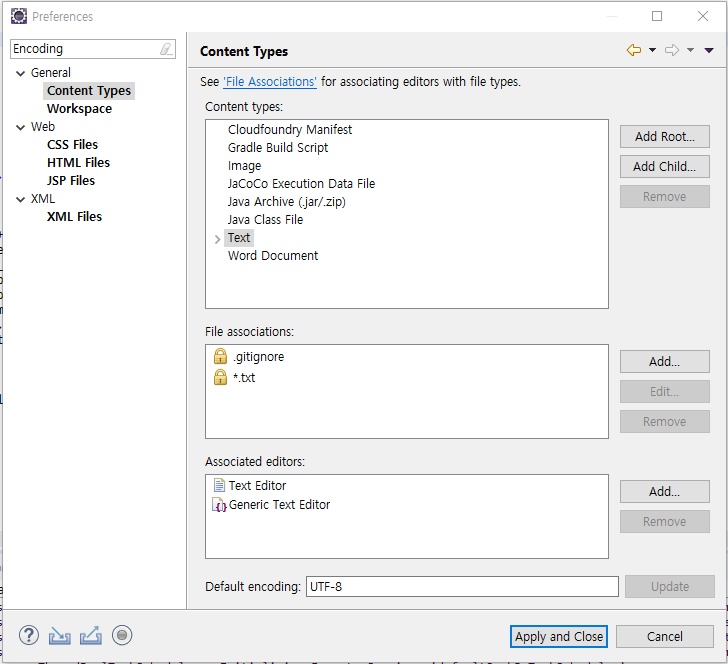Expand the Text content type
This screenshot has width=728, height=664.
tap(217, 239)
